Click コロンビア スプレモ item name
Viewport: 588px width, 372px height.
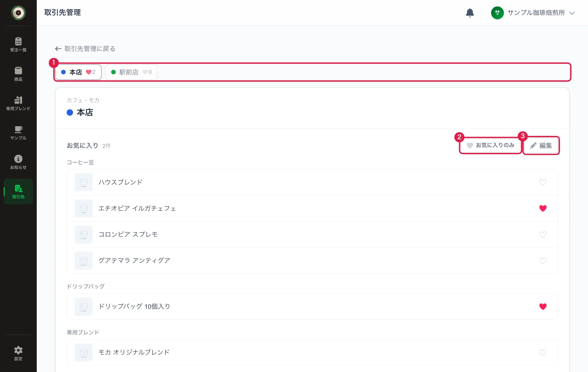128,234
